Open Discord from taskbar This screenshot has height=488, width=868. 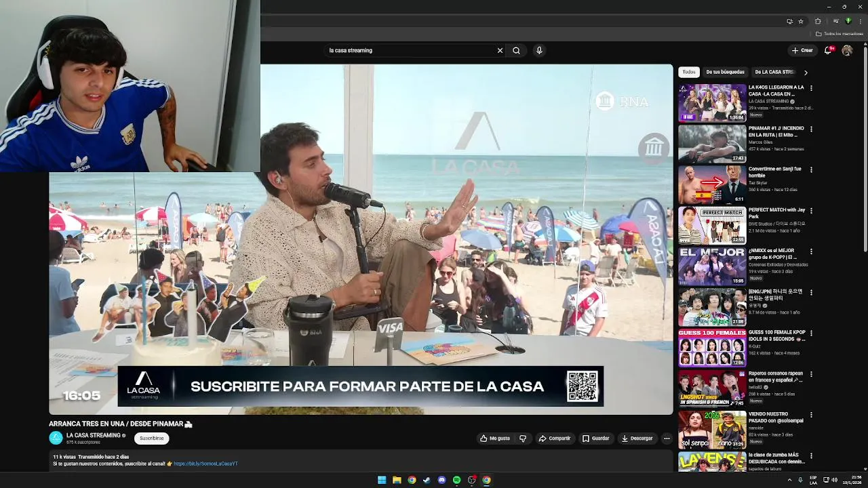point(441,480)
